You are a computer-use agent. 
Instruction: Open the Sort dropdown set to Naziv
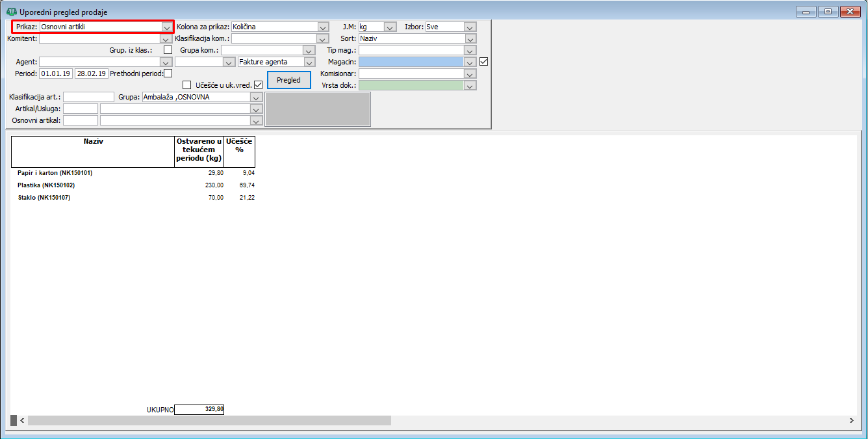coord(470,39)
